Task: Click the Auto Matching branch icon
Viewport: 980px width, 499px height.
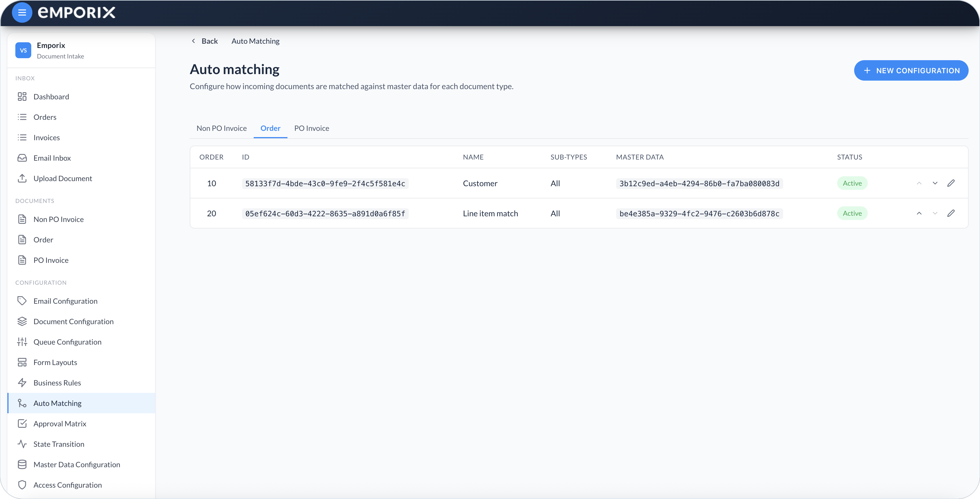Action: (22, 403)
